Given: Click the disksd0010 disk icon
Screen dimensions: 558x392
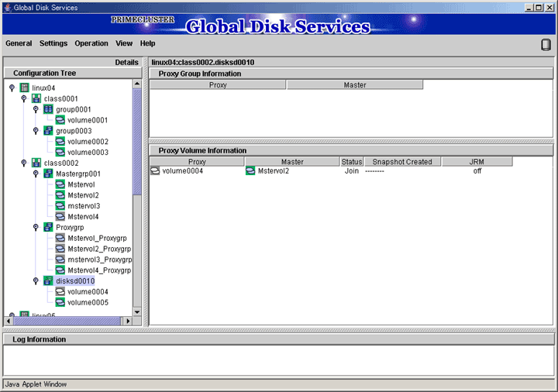Looking at the screenshot, I should [48, 280].
